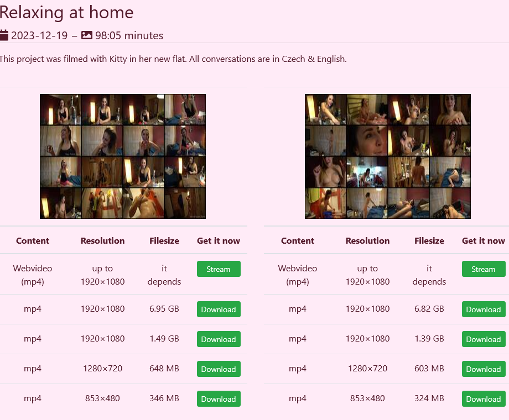Click the picture icon before 98:05 minutes

pyautogui.click(x=87, y=35)
